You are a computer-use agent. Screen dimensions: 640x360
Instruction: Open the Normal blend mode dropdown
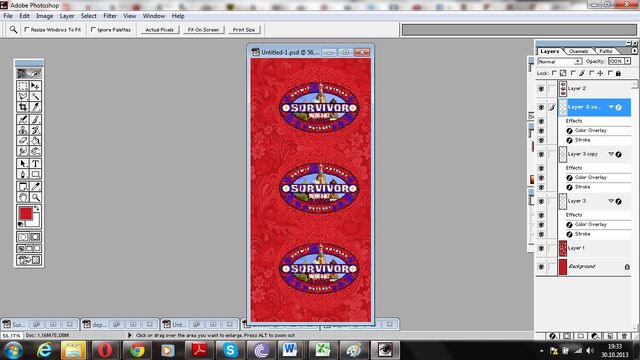coord(560,61)
